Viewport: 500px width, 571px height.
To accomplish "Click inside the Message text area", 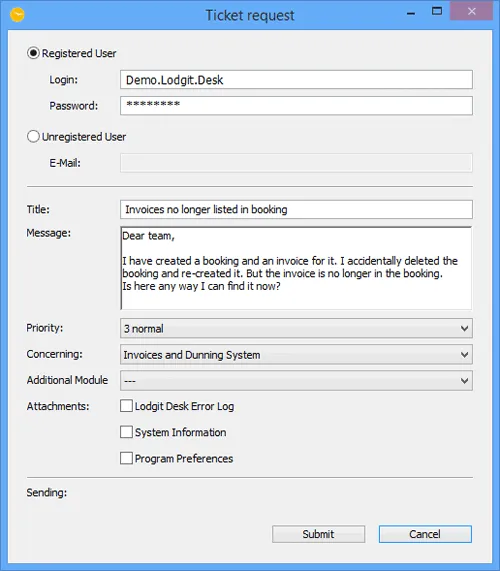I will [x=296, y=268].
